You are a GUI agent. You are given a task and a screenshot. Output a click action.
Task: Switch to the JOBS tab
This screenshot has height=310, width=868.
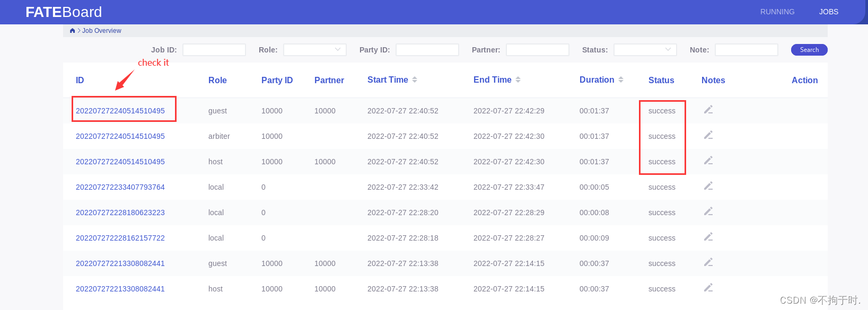(x=829, y=12)
